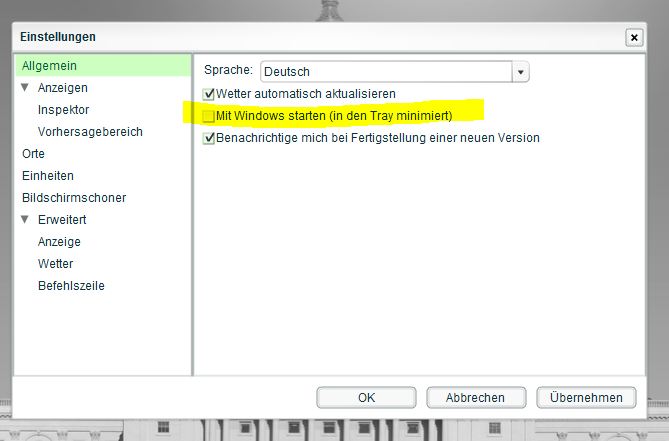Screen dimensions: 669x441
Task: Enable Mit Windows starten checkbox
Action: point(209,116)
